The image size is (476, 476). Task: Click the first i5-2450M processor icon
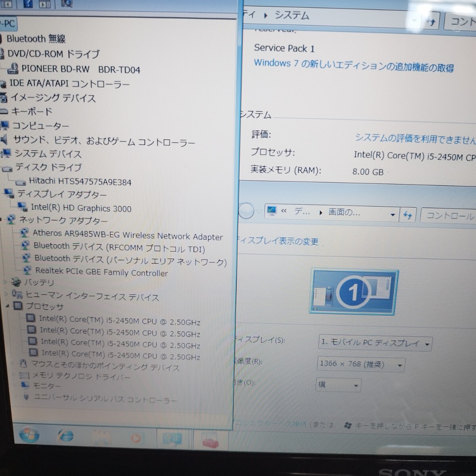point(30,318)
